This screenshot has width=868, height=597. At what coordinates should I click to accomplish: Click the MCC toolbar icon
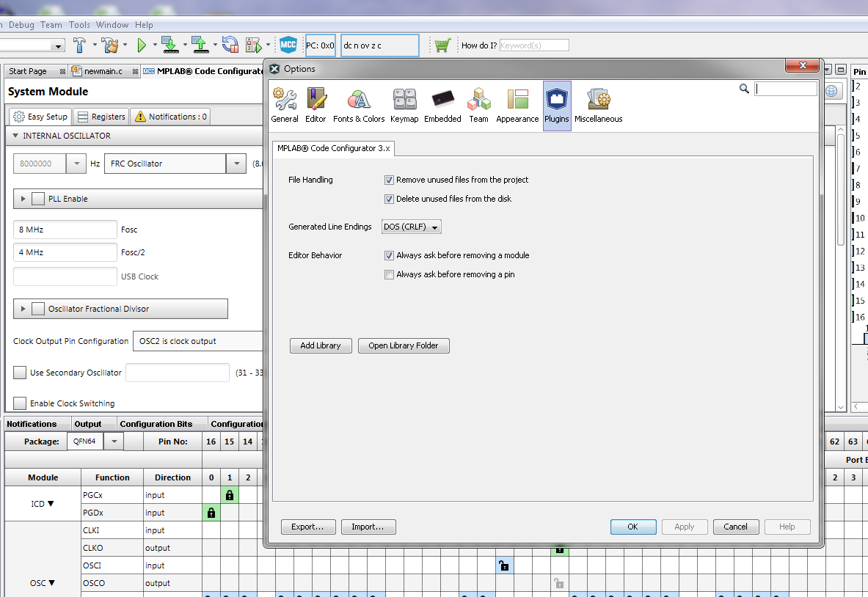click(288, 45)
